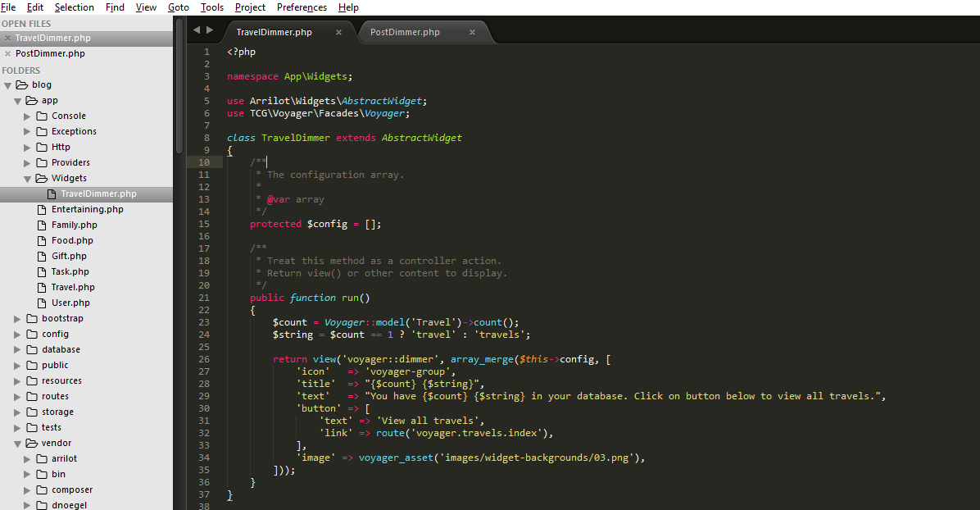
Task: Open Travel.php file
Action: (x=73, y=287)
